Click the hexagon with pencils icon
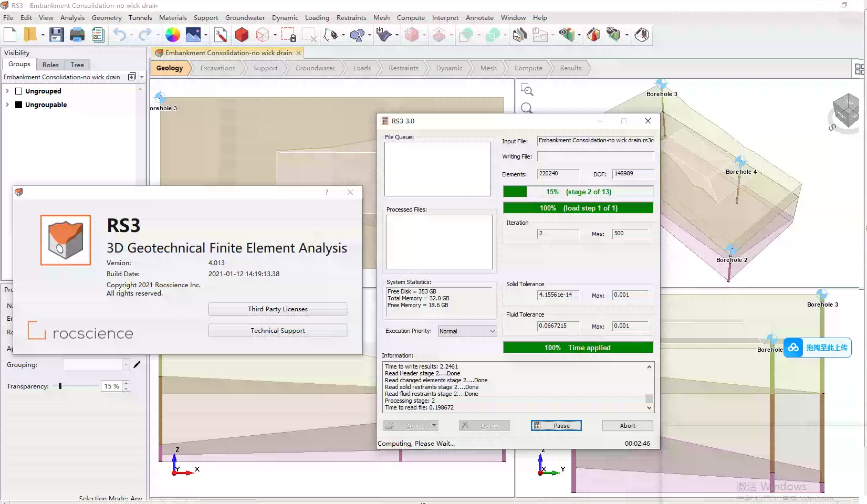 [641, 35]
